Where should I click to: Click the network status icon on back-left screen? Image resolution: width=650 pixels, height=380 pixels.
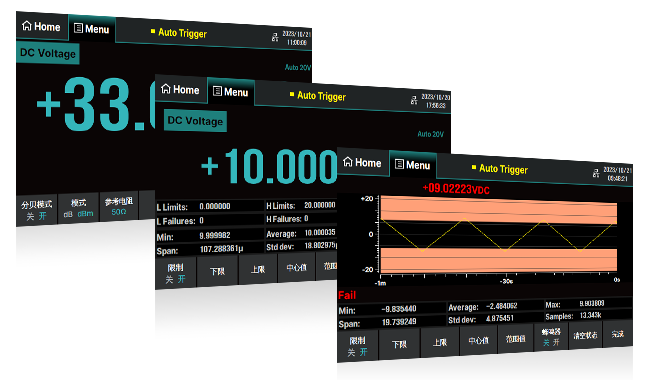(x=275, y=37)
